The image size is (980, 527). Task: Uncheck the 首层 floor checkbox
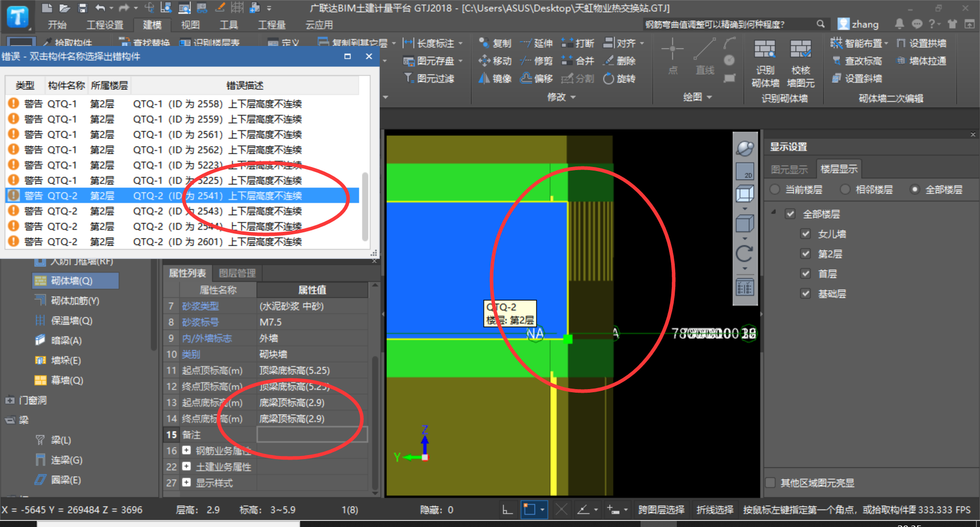[x=806, y=274]
